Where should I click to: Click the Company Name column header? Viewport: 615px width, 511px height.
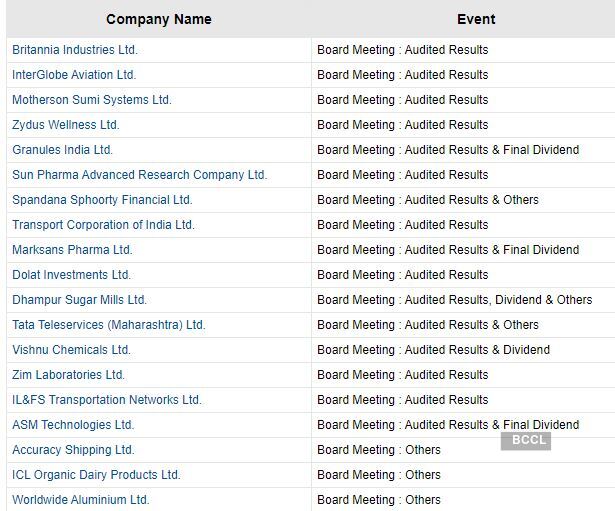(x=159, y=19)
